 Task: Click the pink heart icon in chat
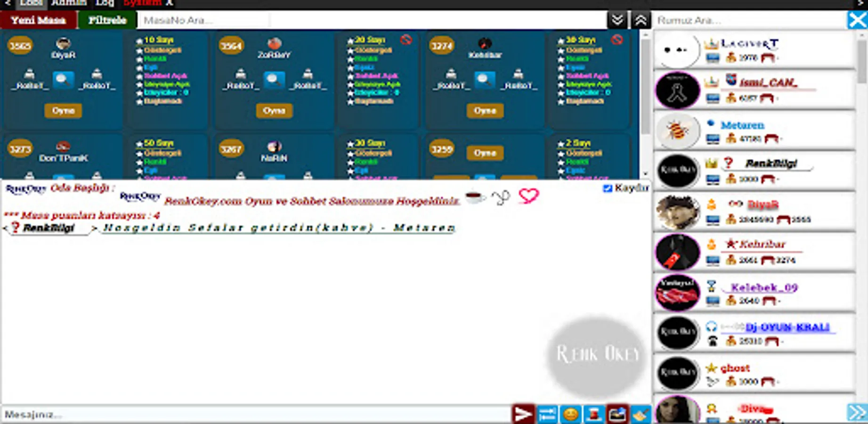(528, 196)
